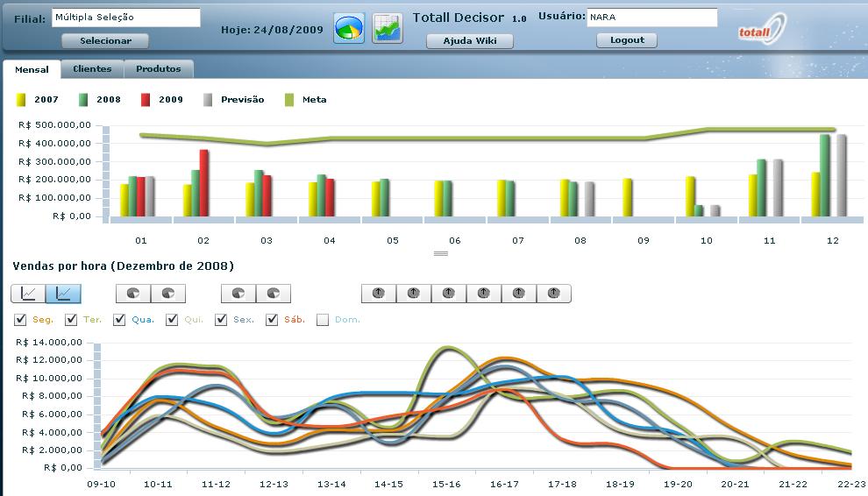Click the last up-arrow circular icon button
This screenshot has height=496, width=868.
pyautogui.click(x=553, y=294)
